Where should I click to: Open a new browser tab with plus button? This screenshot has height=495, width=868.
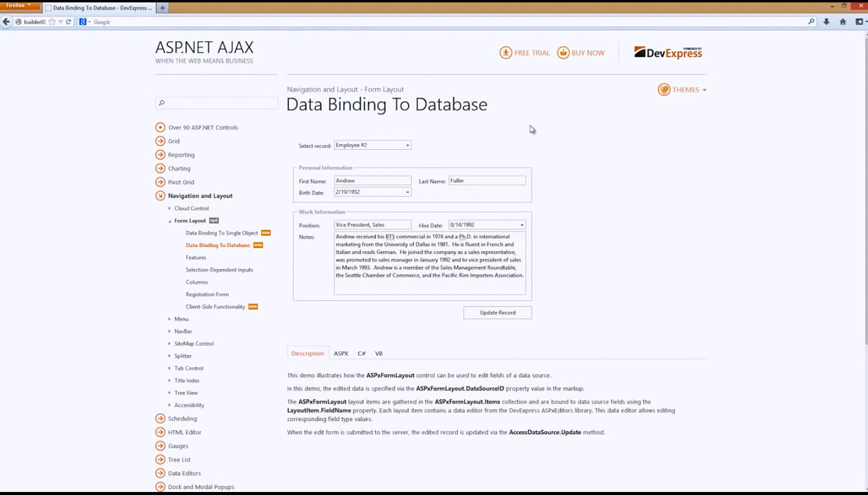tap(163, 8)
